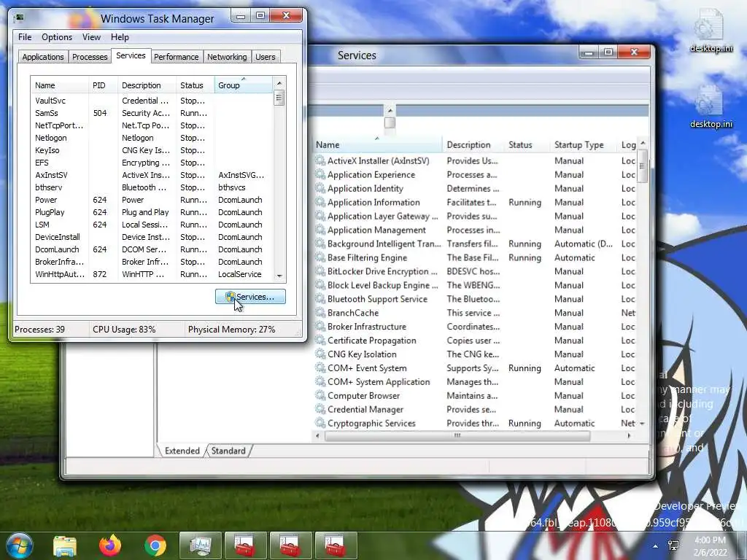This screenshot has height=560, width=747.
Task: Switch to Standard view tab in Services
Action: pos(228,451)
